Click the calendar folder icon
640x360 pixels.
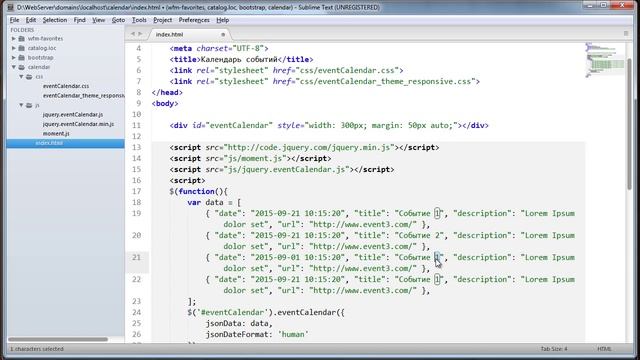coord(22,67)
